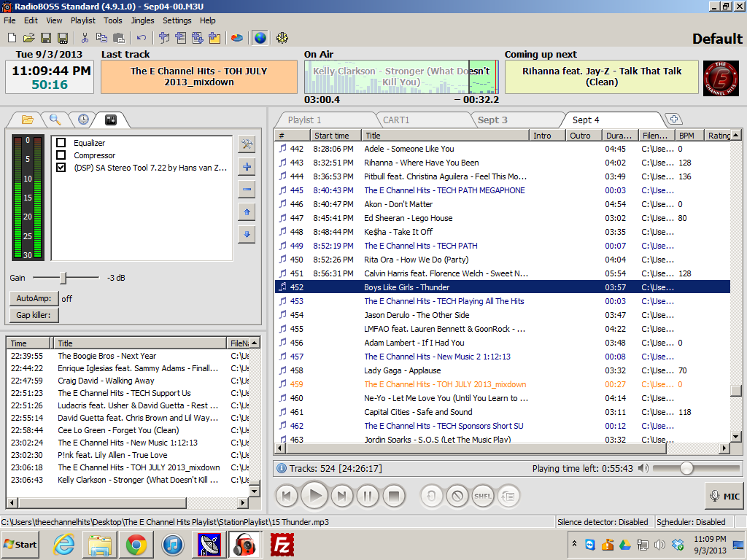Click the Save As floppy disk toolbar icon
This screenshot has width=747, height=560.
click(63, 38)
